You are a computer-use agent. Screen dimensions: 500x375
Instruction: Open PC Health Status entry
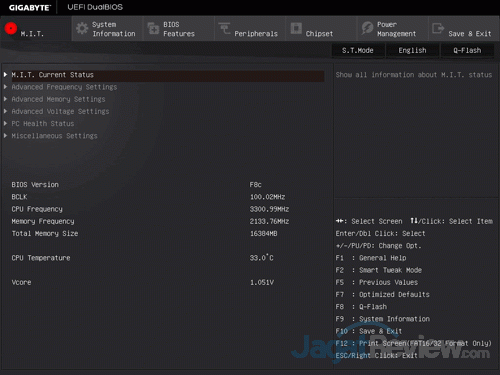coord(43,124)
